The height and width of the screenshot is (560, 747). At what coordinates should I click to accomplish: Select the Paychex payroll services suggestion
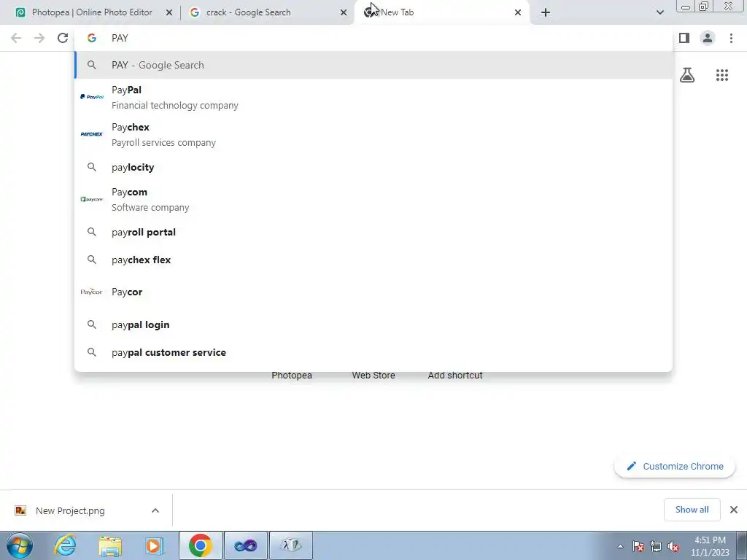pos(373,134)
